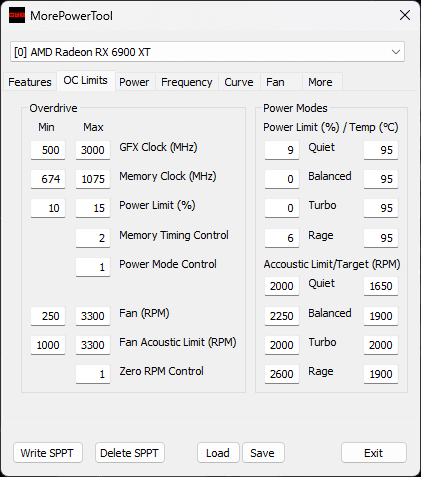
Task: Click the Delete SPPT button
Action: tap(130, 453)
